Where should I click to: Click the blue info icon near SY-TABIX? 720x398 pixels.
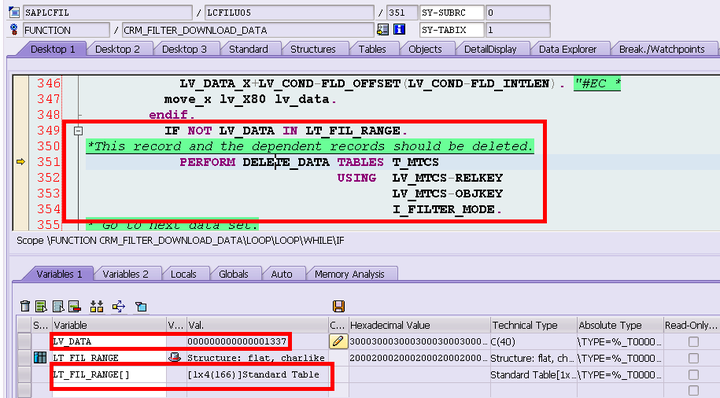399,30
